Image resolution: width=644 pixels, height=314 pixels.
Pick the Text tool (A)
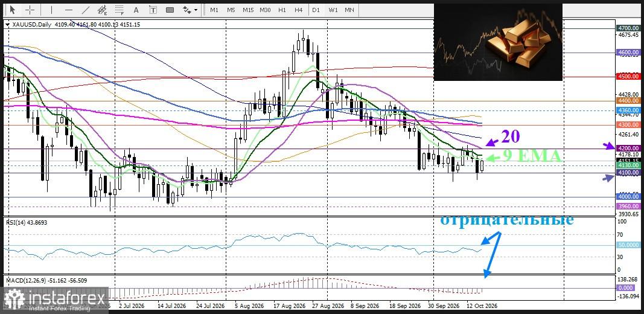click(x=136, y=10)
